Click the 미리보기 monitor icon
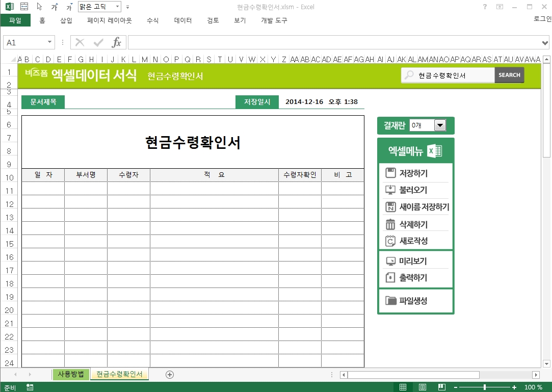This screenshot has height=392, width=552. coord(390,261)
